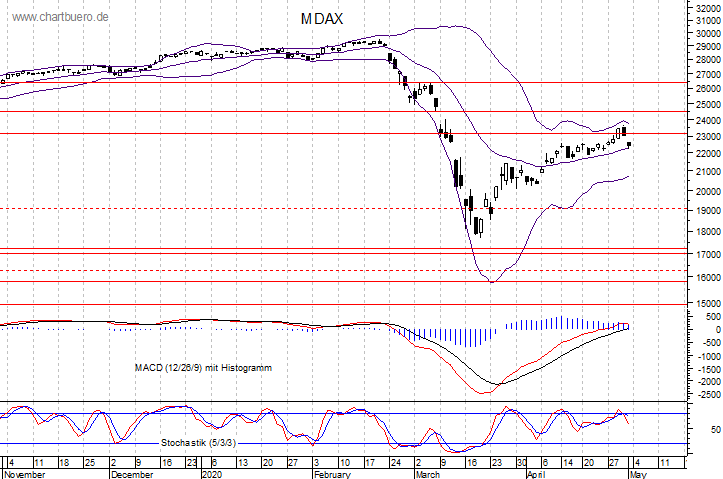Click the last candlestick at chart's right end
723x479 pixels.
629,144
